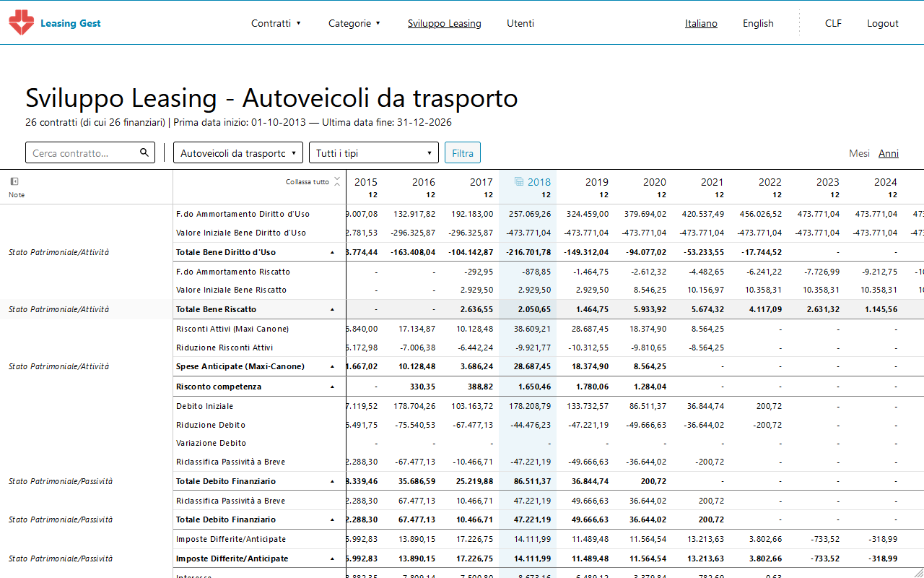The height and width of the screenshot is (578, 924).
Task: Collapse the Spese Anticipate (Maxi-Canone) group
Action: point(332,367)
